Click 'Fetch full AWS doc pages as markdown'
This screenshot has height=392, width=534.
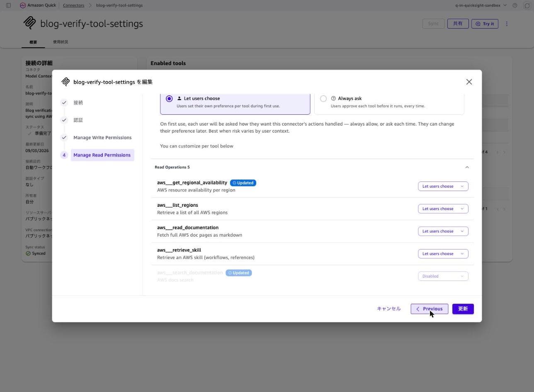pyautogui.click(x=199, y=235)
